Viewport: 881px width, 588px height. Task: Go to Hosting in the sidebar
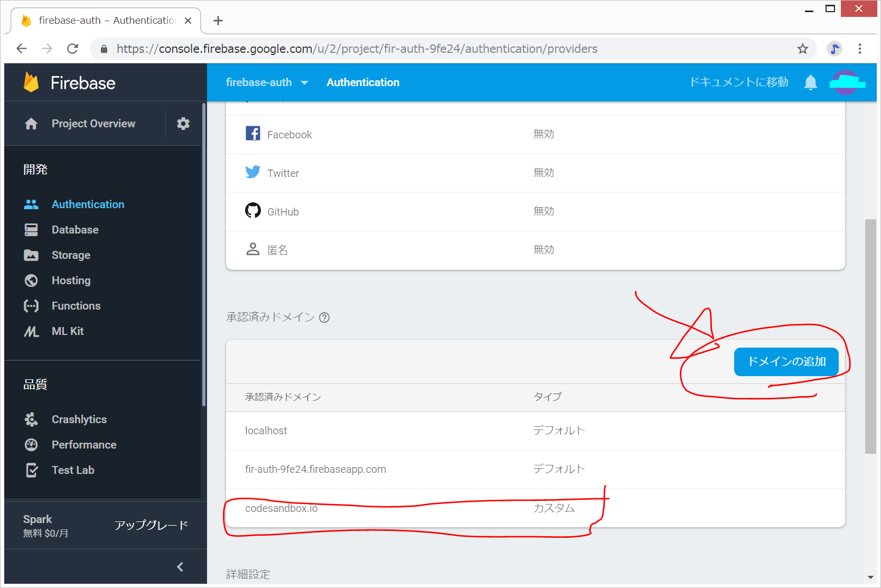[71, 281]
